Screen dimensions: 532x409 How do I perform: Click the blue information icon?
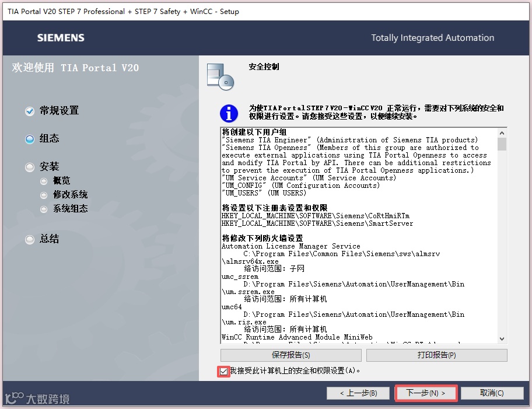tap(229, 113)
